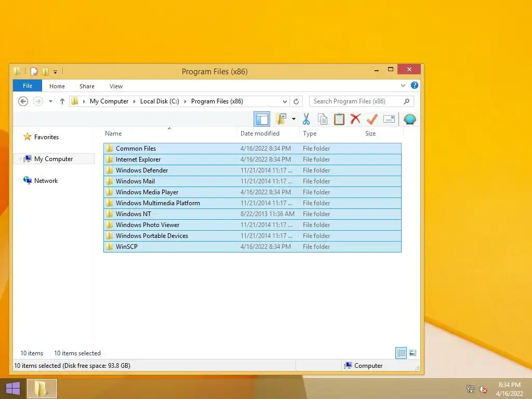This screenshot has width=532, height=399.
Task: Select the Windows Photo Viewer folder
Action: pos(252,224)
